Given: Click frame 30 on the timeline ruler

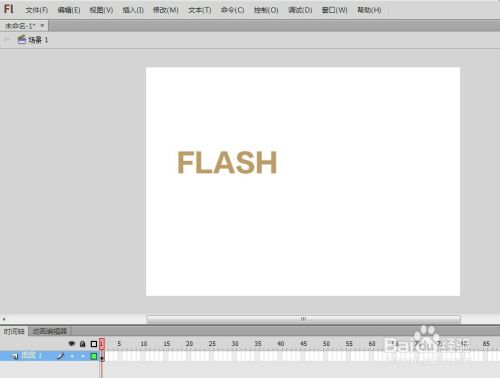Looking at the screenshot, I should tap(235, 343).
